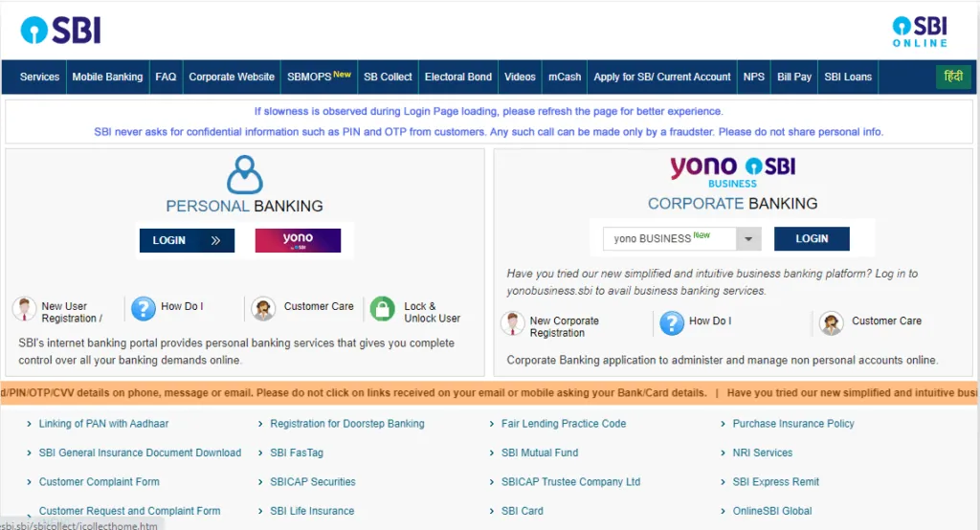Open Customer Complaint Form link

(99, 482)
